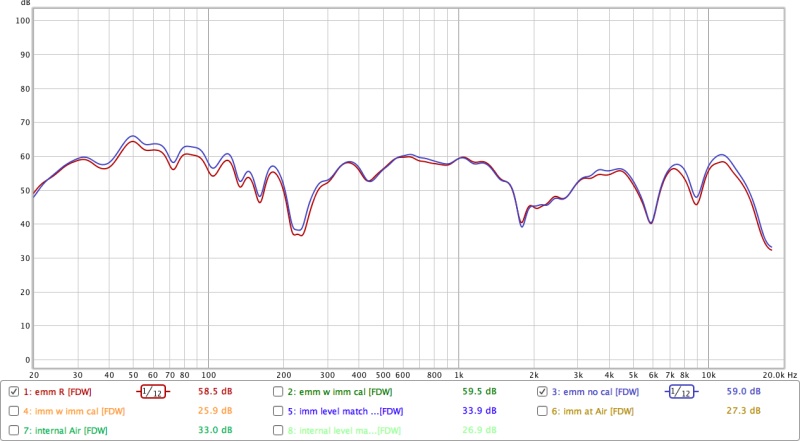
Task: Select the '7: internal Air [FDW]' label
Action: (66, 430)
